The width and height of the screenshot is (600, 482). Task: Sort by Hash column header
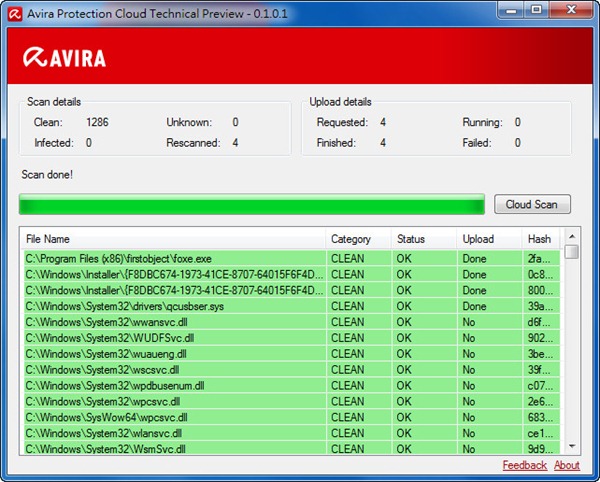click(x=539, y=239)
